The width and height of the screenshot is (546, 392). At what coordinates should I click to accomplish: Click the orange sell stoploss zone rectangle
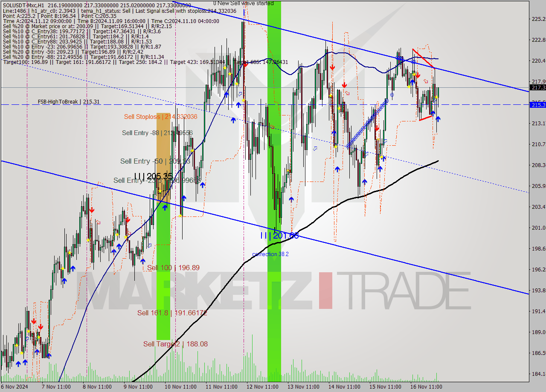(x=163, y=158)
